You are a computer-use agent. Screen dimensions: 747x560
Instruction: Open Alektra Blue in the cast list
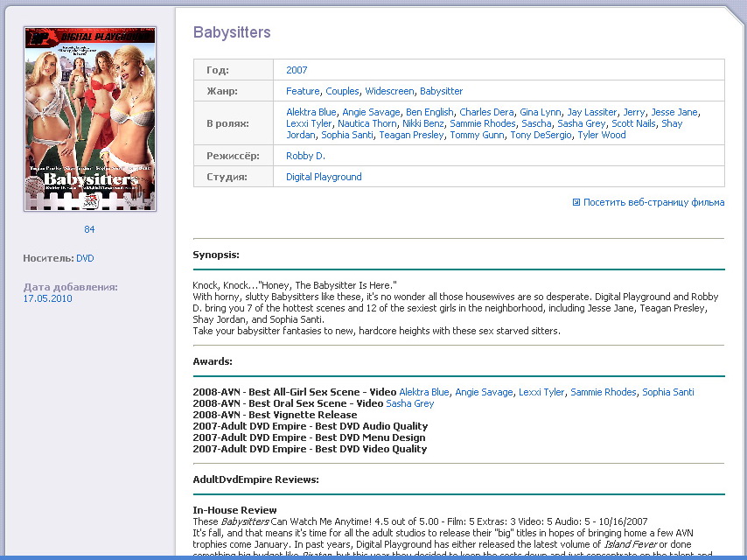tap(311, 112)
